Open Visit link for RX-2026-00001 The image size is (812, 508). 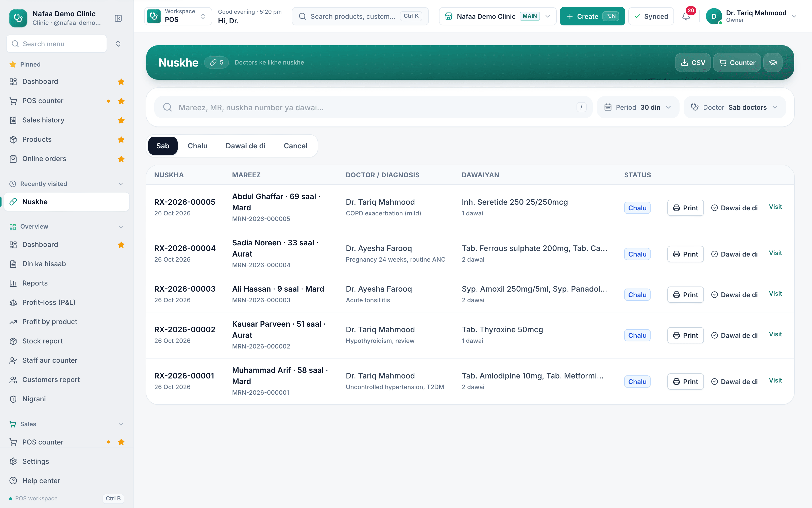click(x=775, y=380)
